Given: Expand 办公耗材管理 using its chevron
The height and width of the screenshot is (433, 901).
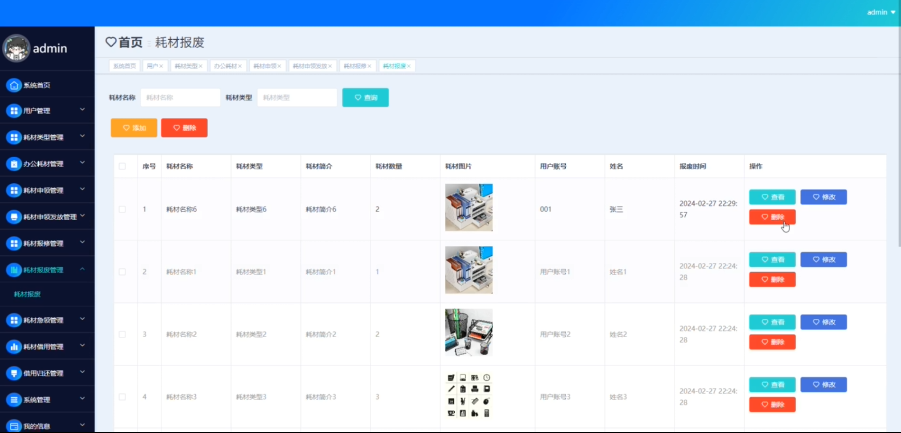Looking at the screenshot, I should pos(82,162).
